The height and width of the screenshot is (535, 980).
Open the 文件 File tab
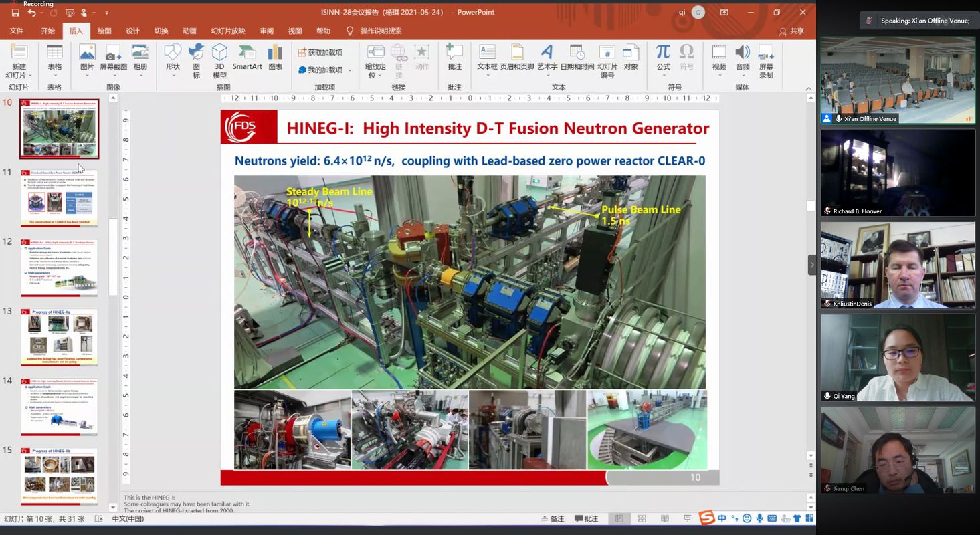pyautogui.click(x=17, y=31)
